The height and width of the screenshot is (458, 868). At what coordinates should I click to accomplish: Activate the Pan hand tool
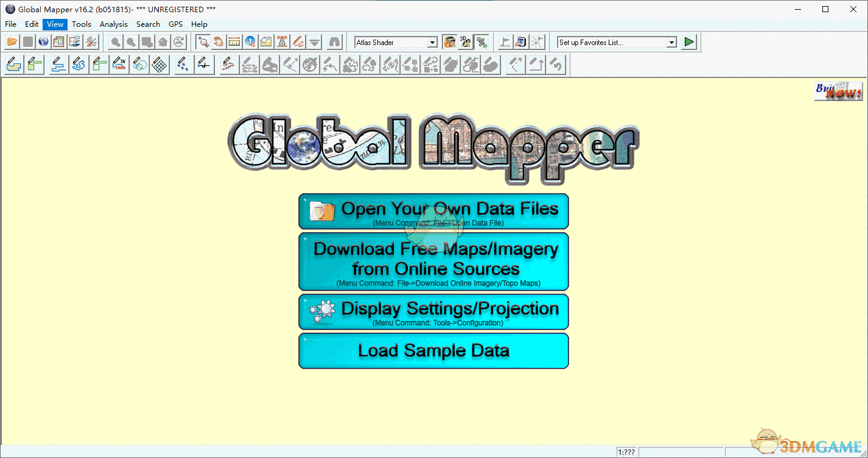coord(218,41)
